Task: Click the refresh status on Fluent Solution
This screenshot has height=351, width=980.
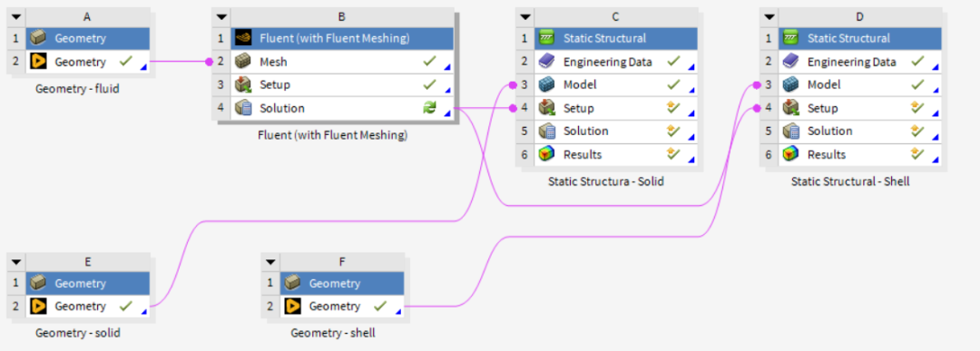Action: [x=429, y=108]
